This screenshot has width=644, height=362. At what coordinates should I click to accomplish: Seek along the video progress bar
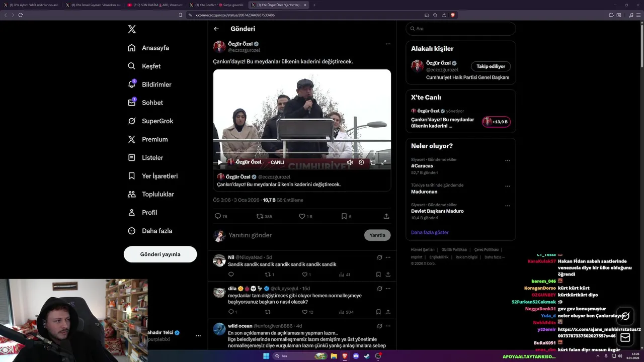(302, 153)
